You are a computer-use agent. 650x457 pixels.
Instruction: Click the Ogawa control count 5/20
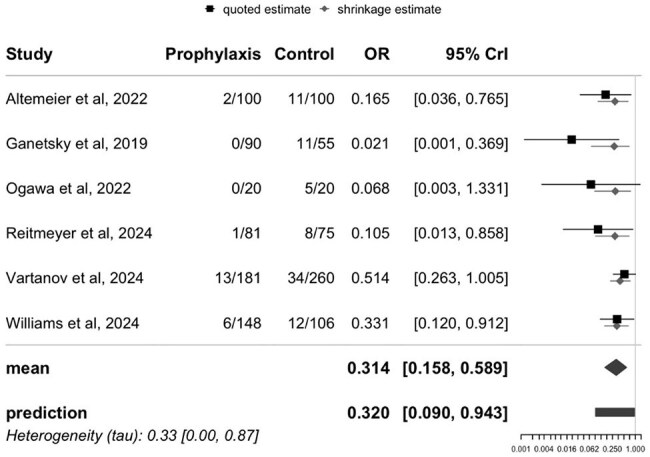click(319, 188)
